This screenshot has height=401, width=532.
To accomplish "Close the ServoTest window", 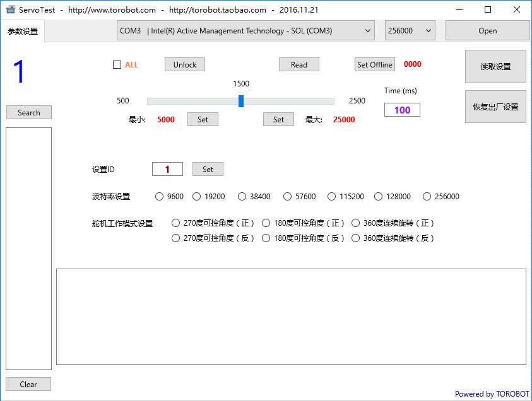I will pos(517,9).
